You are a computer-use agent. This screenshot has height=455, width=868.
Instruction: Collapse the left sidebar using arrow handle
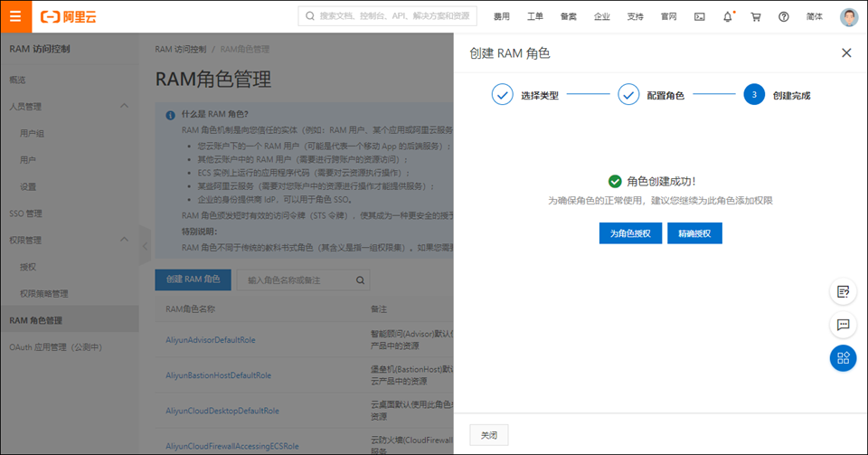coord(145,245)
